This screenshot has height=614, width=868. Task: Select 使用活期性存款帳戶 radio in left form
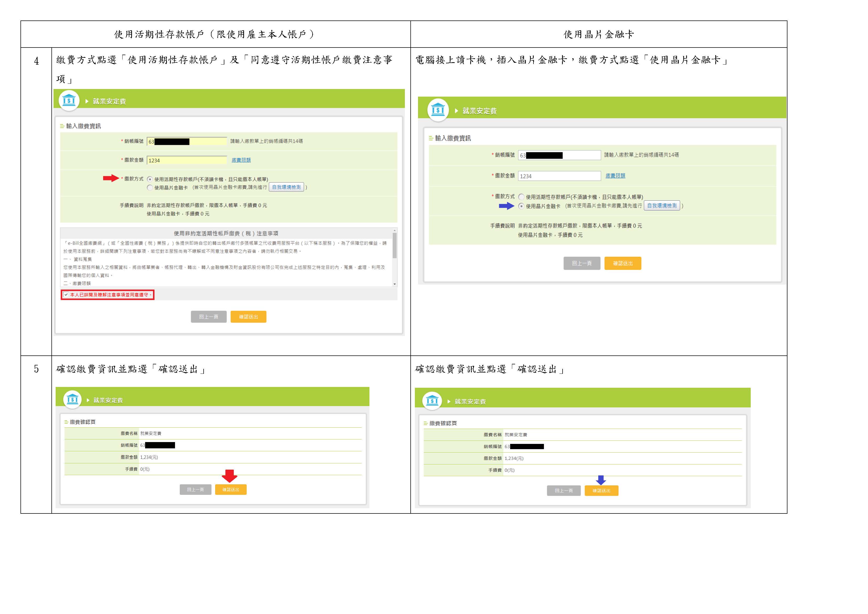pos(150,179)
